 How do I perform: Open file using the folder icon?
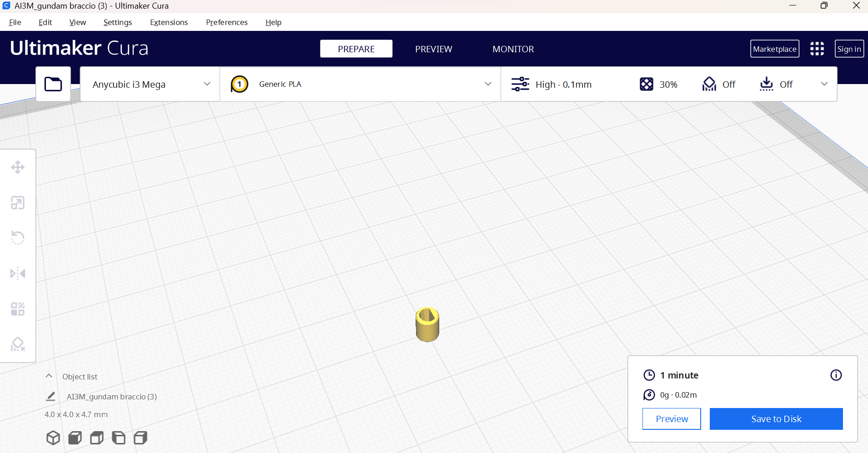(53, 84)
